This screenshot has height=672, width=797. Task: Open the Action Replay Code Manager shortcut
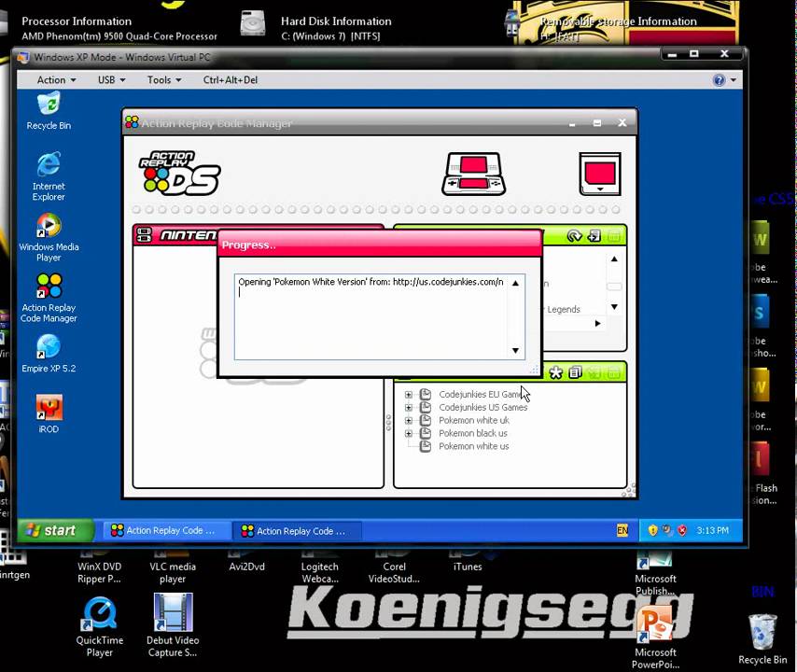(x=49, y=298)
